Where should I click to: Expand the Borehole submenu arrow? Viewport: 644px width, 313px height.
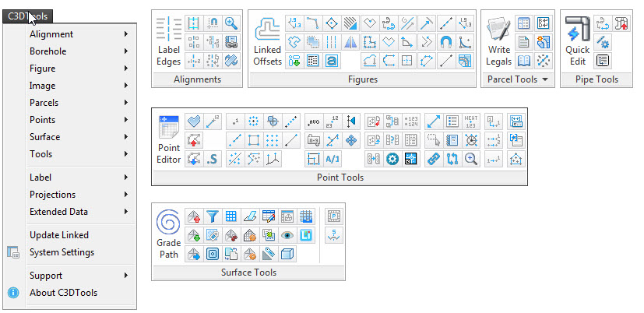pyautogui.click(x=126, y=51)
